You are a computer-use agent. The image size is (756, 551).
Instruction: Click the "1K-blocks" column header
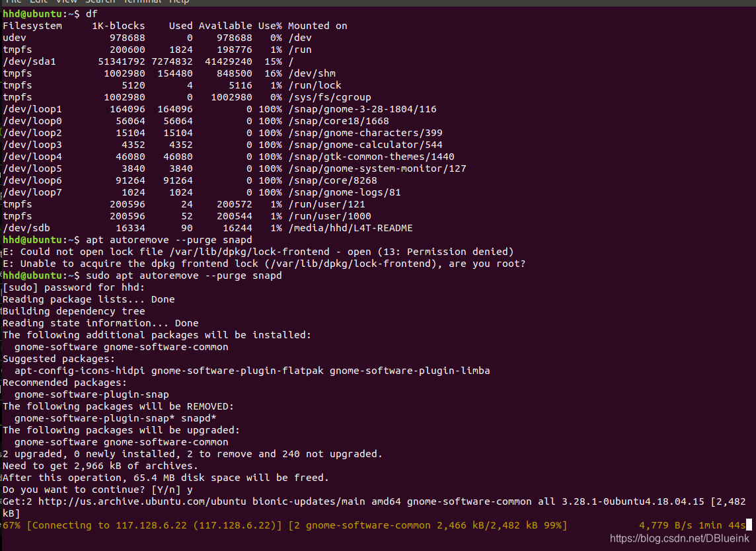[118, 26]
